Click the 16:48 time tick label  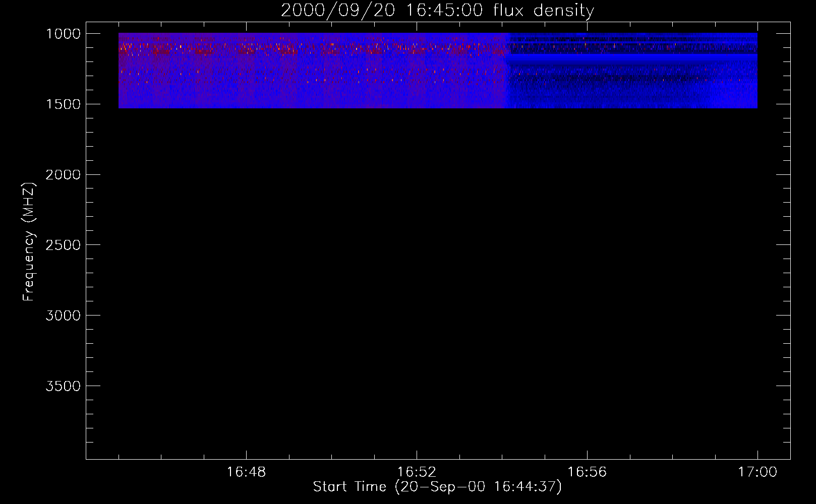246,472
